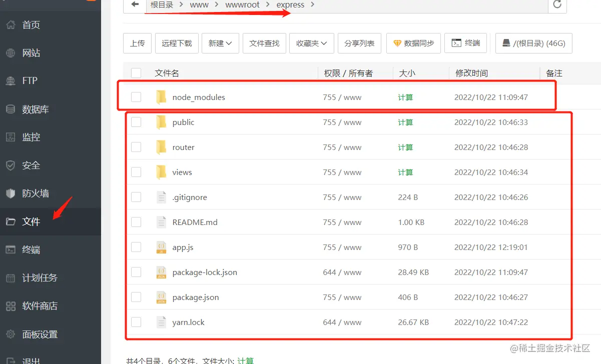
Task: Click 计算 to compute node_modules folder size
Action: pos(405,97)
